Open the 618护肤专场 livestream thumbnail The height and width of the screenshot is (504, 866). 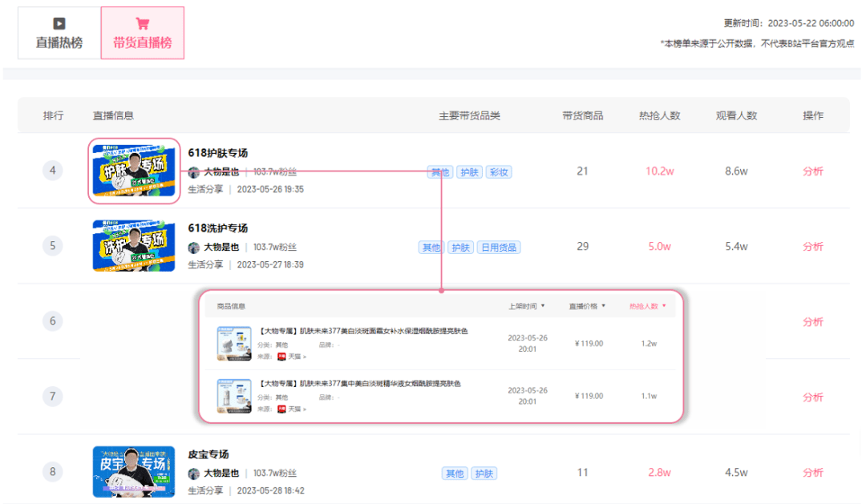point(133,171)
